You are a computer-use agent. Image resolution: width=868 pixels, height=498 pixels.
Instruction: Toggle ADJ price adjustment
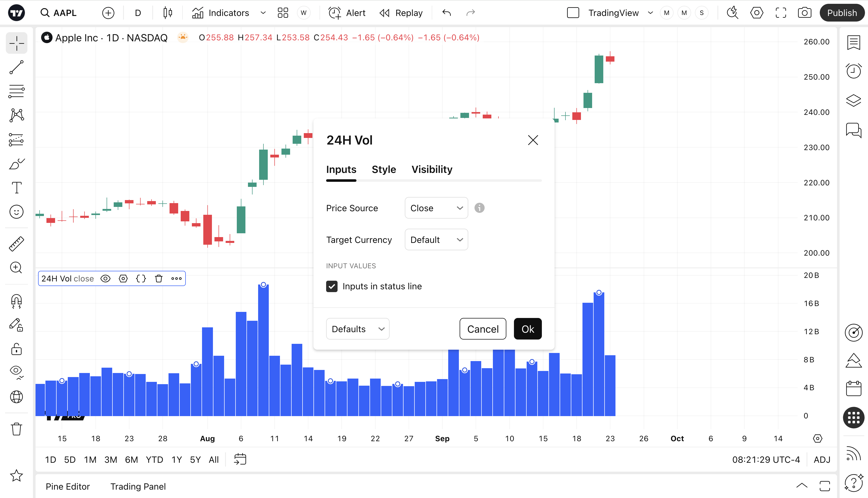coord(822,459)
